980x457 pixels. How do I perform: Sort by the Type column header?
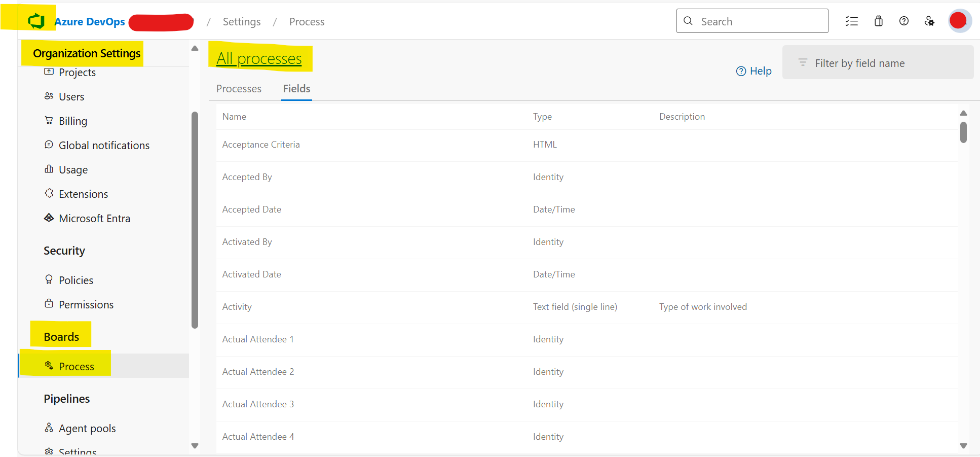coord(542,117)
